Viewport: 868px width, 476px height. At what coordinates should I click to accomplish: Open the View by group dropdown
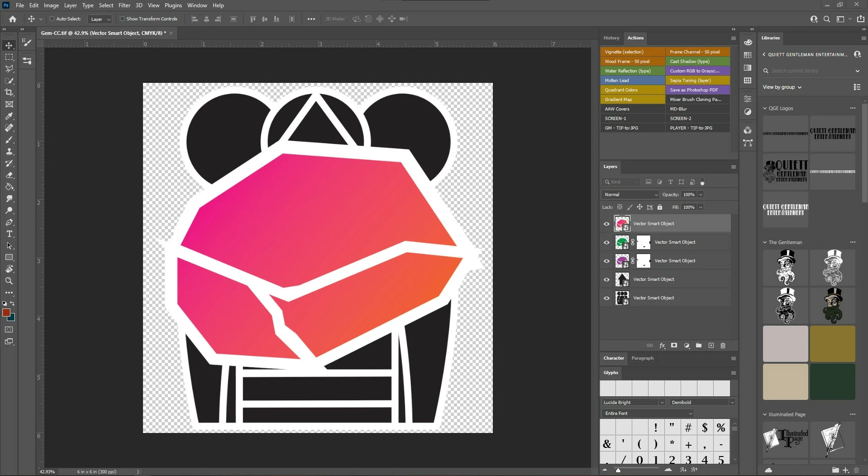tap(782, 87)
